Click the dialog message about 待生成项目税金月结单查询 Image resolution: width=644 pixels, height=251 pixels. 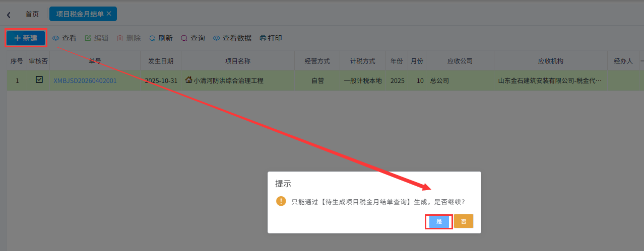tap(378, 202)
